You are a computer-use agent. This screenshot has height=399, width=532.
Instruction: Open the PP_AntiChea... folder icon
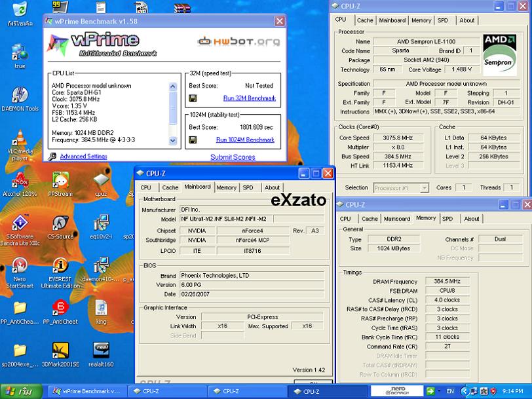point(20,308)
